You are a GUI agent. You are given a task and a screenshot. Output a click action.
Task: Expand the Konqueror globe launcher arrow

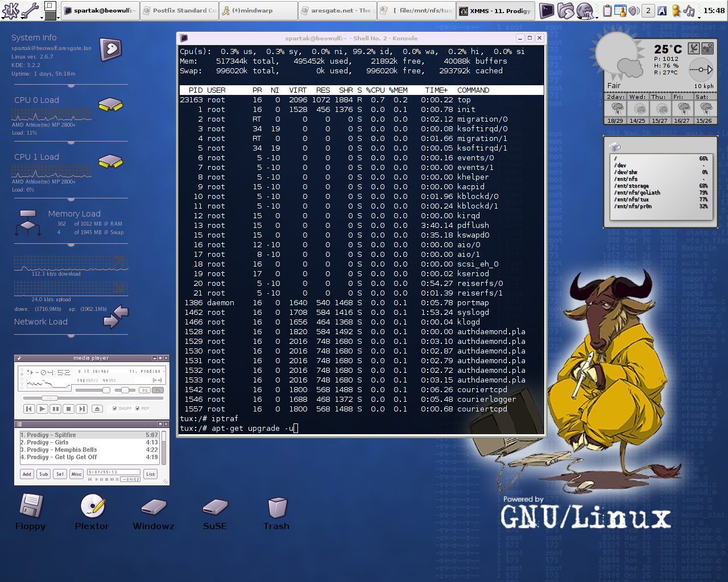[x=597, y=17]
